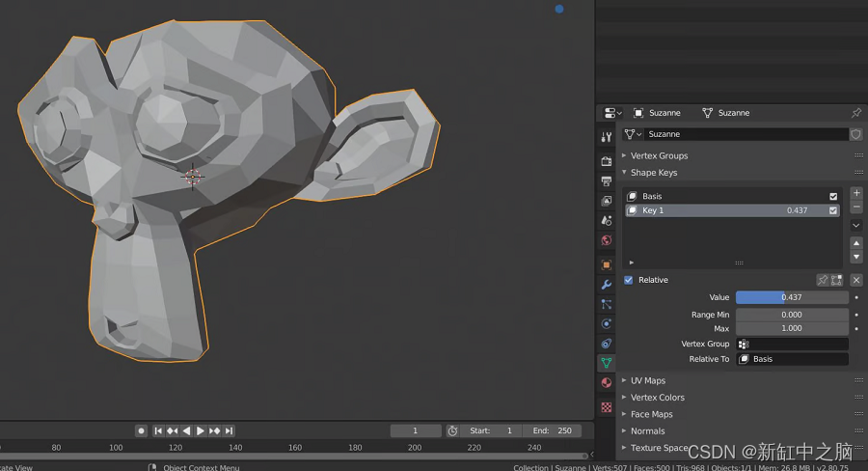The width and height of the screenshot is (868, 471).
Task: Jump to next keyframe
Action: [x=215, y=430]
